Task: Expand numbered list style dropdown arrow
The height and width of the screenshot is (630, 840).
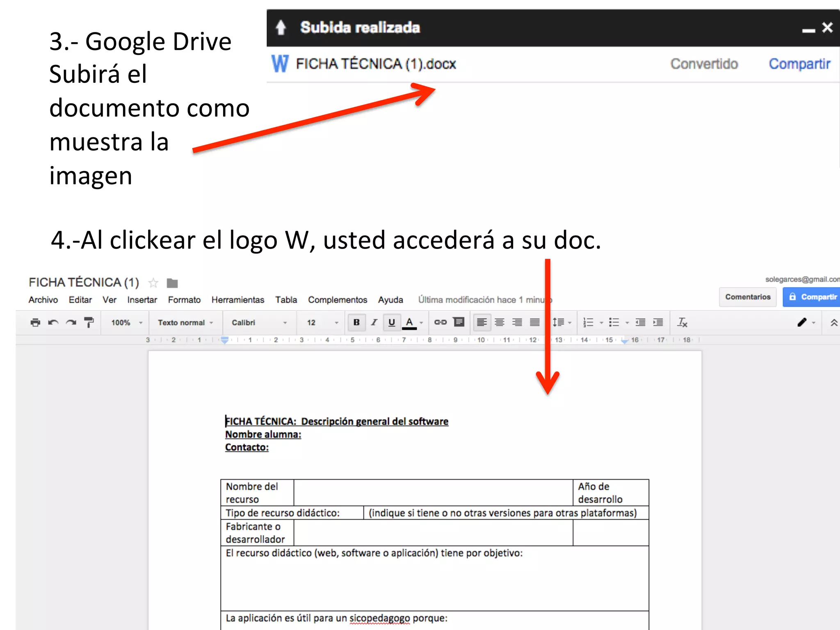Action: [602, 323]
